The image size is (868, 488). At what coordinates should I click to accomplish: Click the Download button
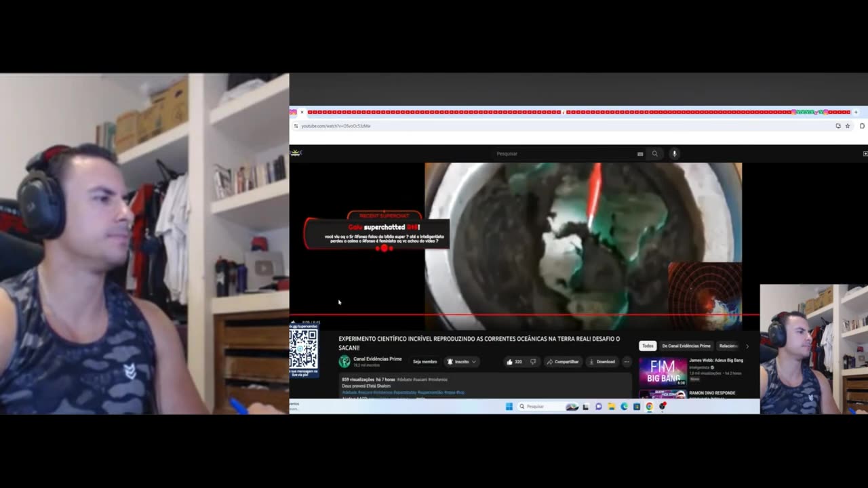[602, 362]
